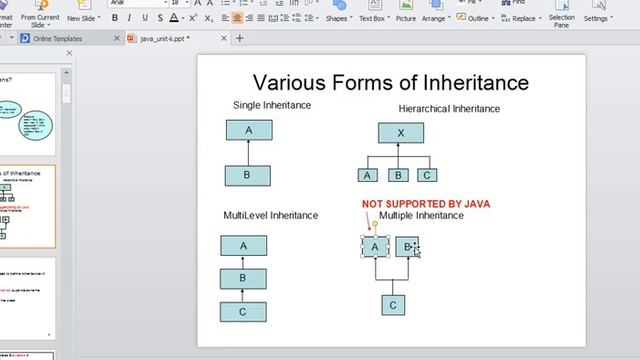Screen dimensions: 640x360
Task: Select box A in Single Inheritance
Action: 249,130
